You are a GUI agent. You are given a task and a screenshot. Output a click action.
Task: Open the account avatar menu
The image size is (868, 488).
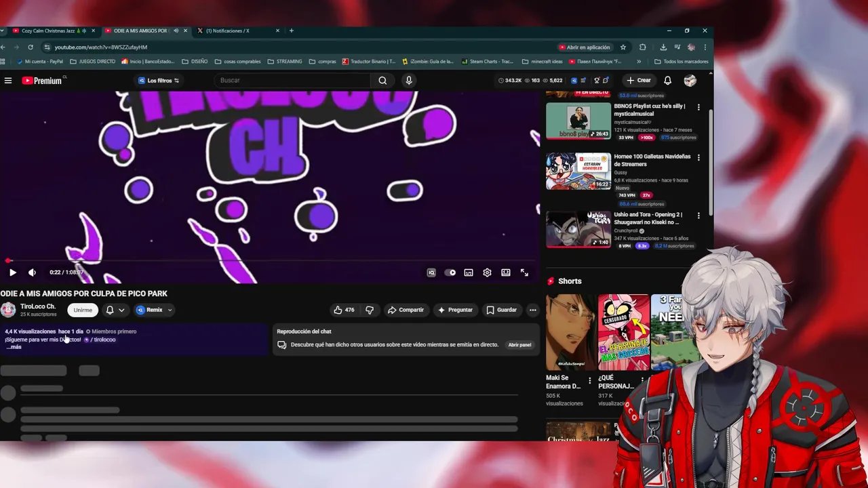pos(690,81)
